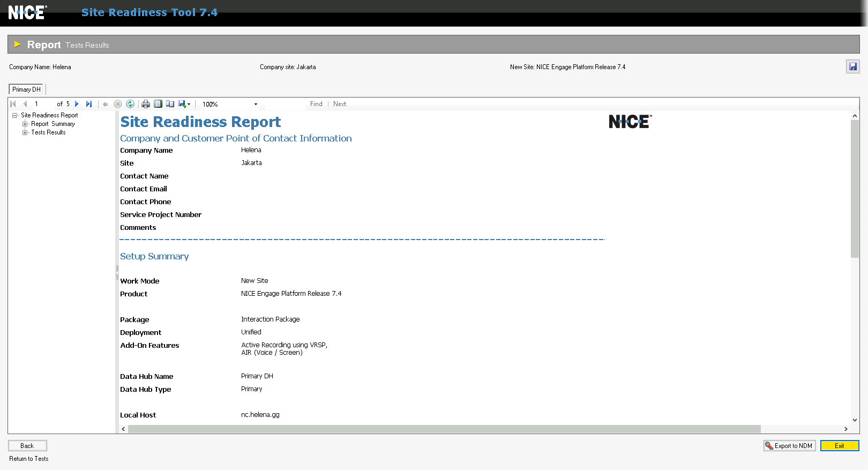
Task: Jump to the last report page
Action: click(x=89, y=104)
